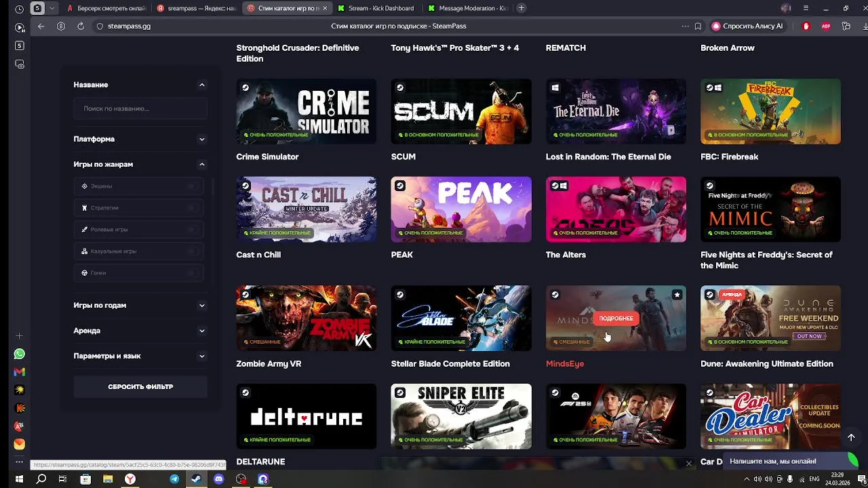Switch to Stream - Kick Dashboard tab

pos(376,8)
